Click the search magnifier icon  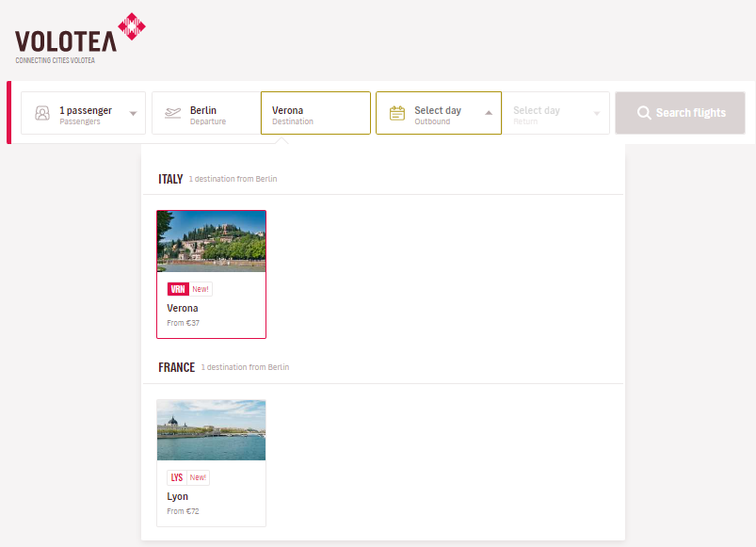tap(644, 113)
